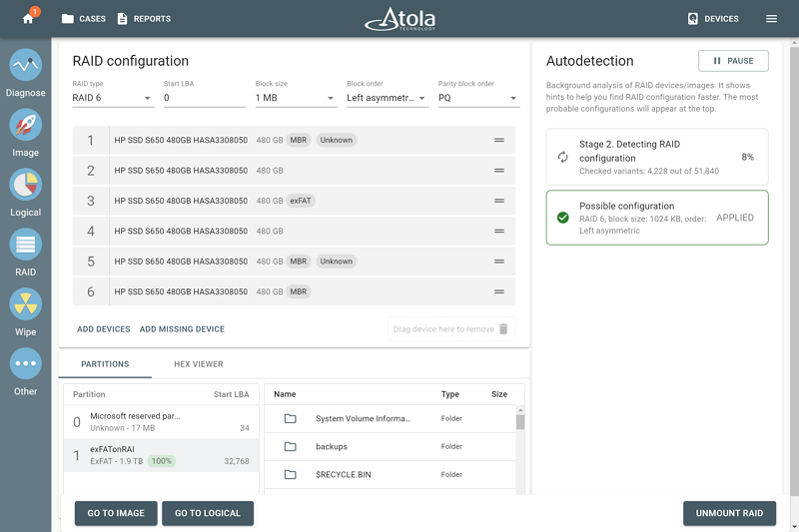The width and height of the screenshot is (799, 532).
Task: Open the hamburger menu
Action: point(771,19)
